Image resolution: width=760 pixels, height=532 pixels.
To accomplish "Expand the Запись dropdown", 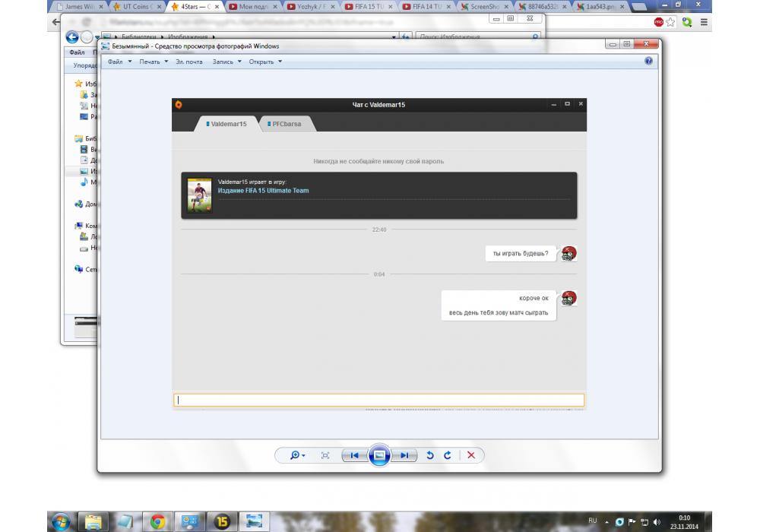I will pyautogui.click(x=226, y=62).
